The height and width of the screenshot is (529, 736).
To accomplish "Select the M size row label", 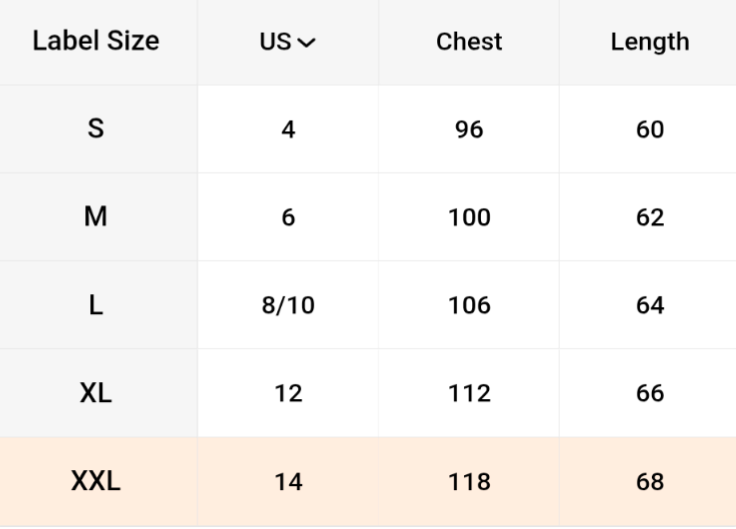I will (96, 217).
